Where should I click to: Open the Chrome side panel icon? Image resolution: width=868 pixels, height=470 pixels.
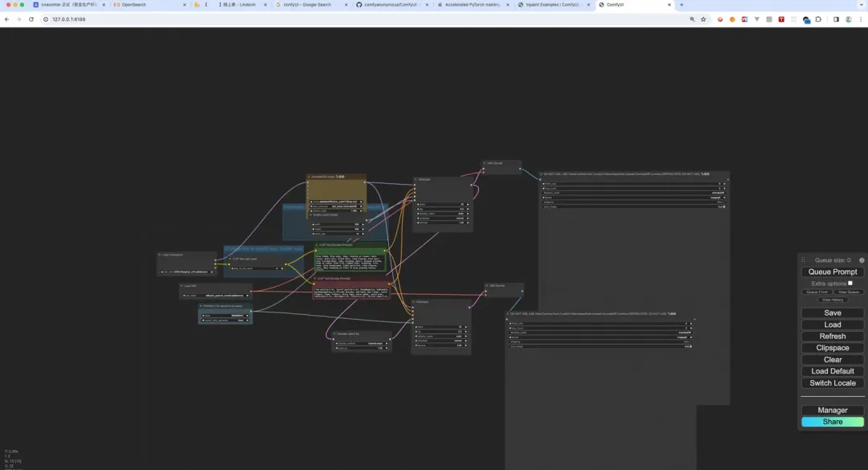pyautogui.click(x=836, y=19)
